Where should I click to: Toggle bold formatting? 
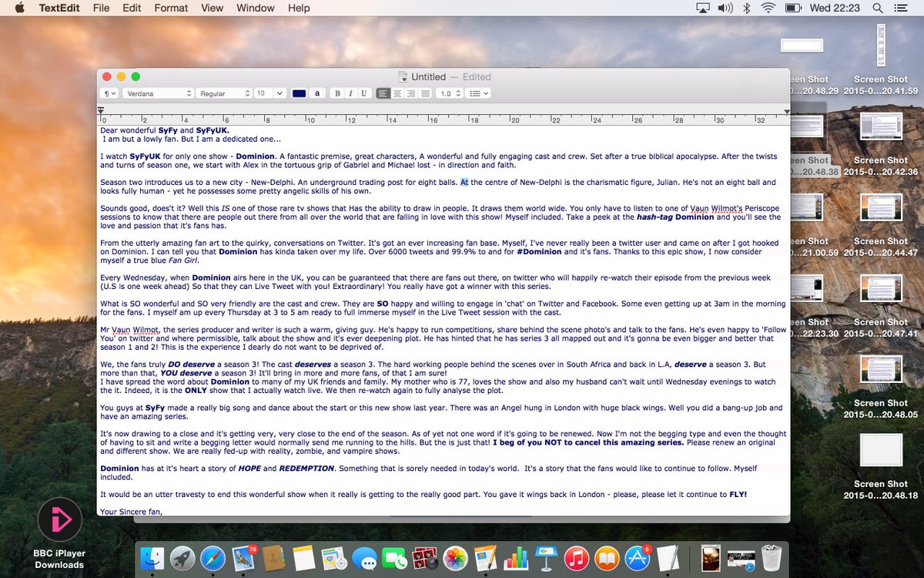[337, 93]
